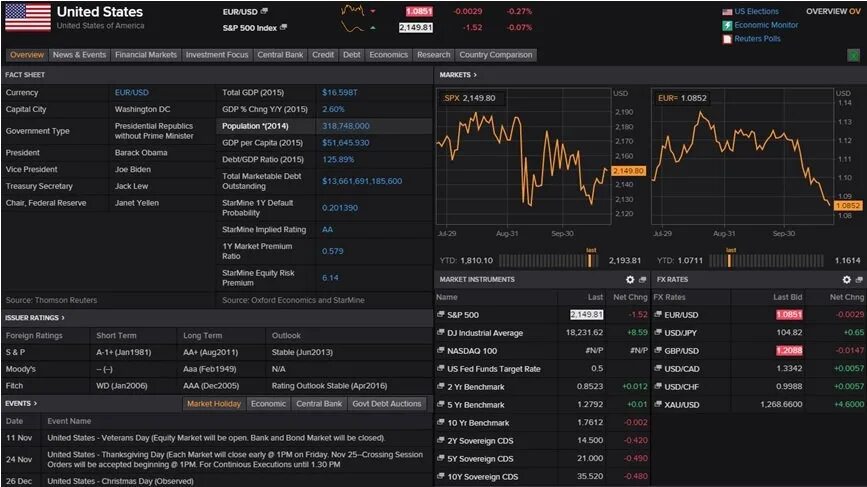This screenshot has width=867, height=487.
Task: Switch to News & Events tab
Action: [79, 55]
